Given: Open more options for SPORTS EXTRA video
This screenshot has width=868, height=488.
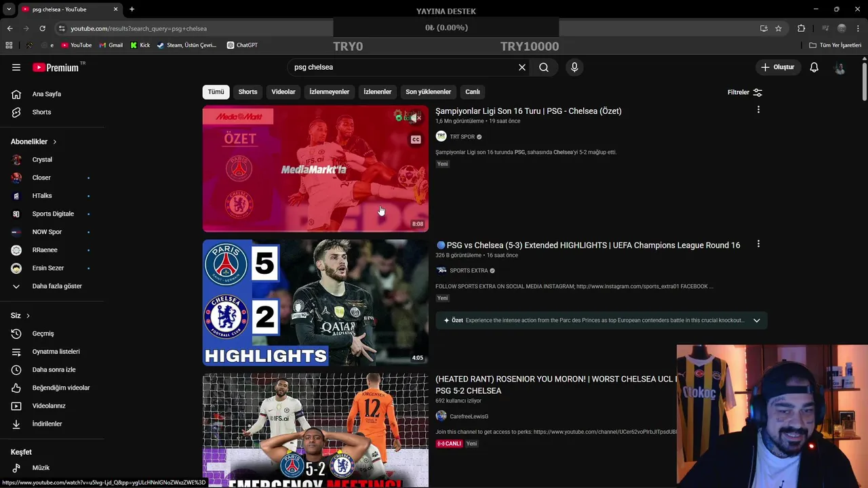Looking at the screenshot, I should (x=758, y=244).
